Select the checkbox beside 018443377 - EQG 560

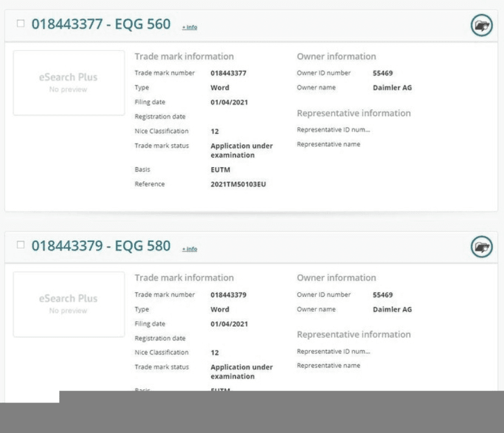pos(21,24)
